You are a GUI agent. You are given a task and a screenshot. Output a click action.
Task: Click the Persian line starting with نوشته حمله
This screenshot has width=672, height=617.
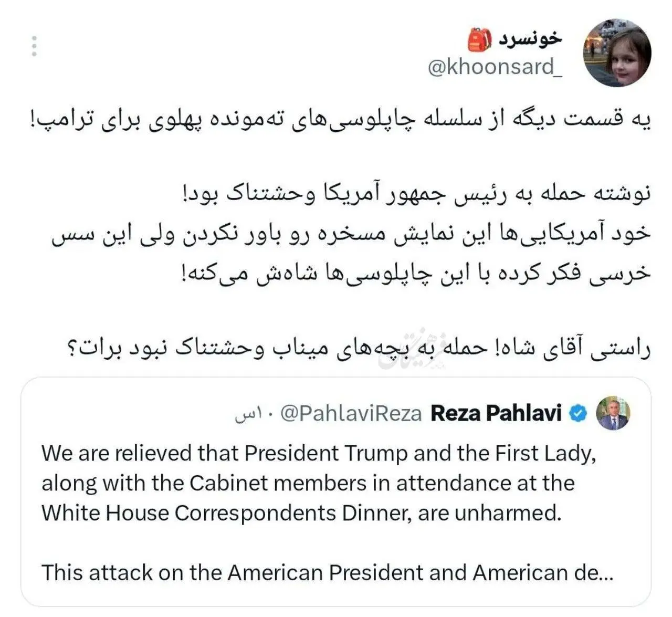415,194
